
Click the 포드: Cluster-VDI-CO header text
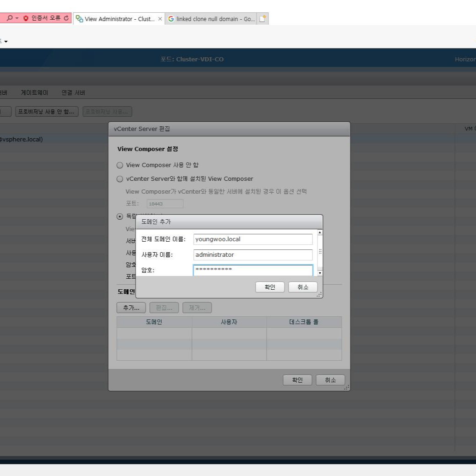[192, 59]
